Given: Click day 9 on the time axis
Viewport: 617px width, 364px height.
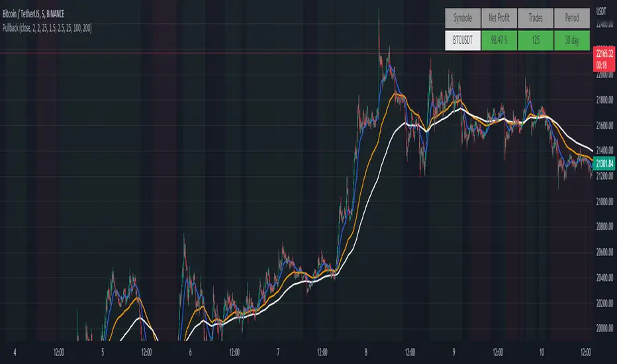Looking at the screenshot, I should coord(453,352).
